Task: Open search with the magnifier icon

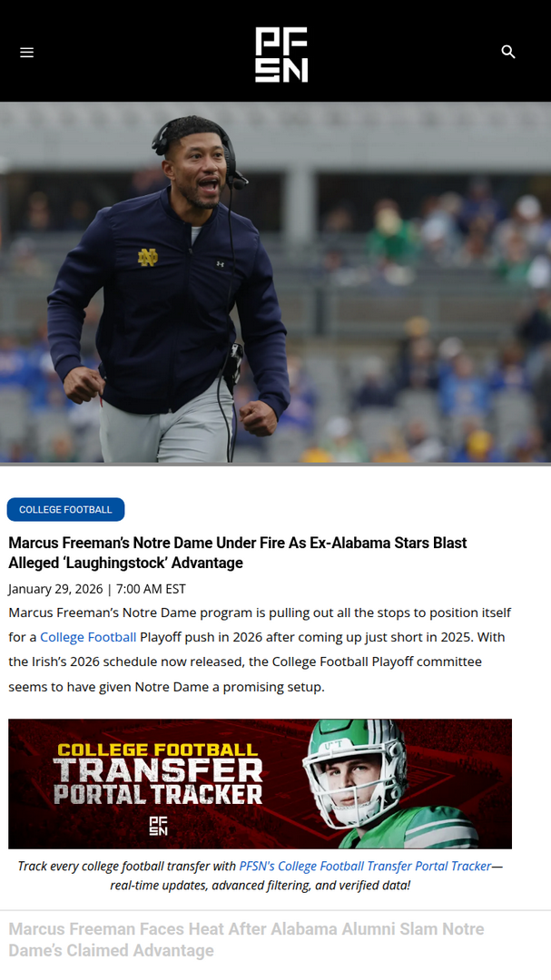Action: click(x=508, y=52)
